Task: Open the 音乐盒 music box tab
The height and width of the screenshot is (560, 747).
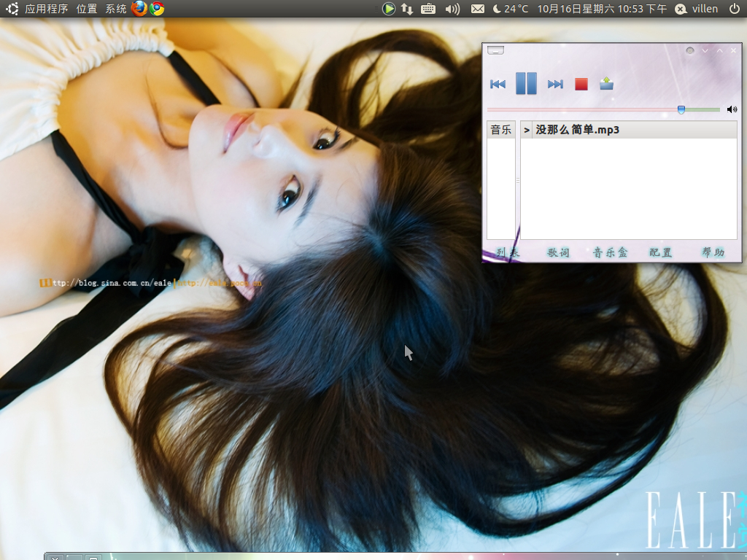Action: click(x=611, y=252)
